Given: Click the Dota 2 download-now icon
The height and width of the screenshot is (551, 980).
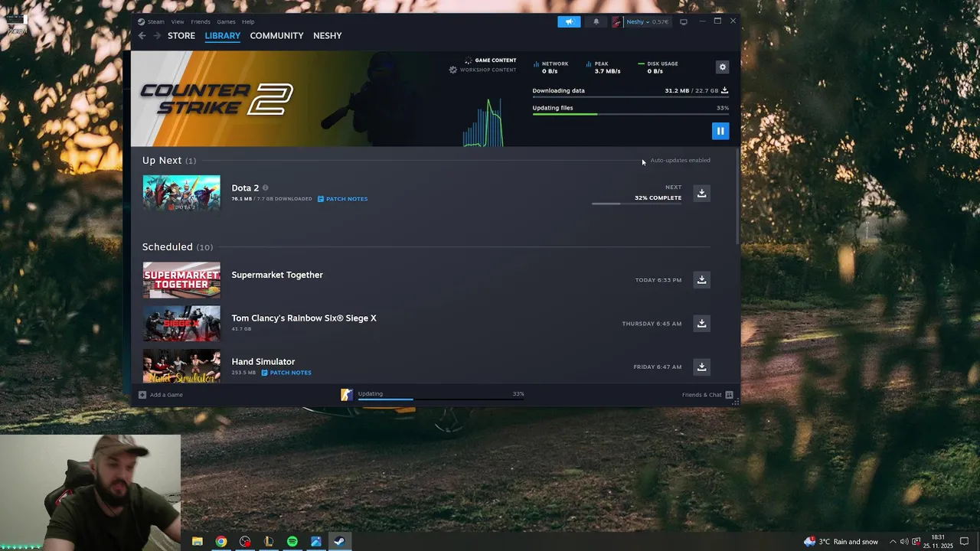Looking at the screenshot, I should click(701, 193).
